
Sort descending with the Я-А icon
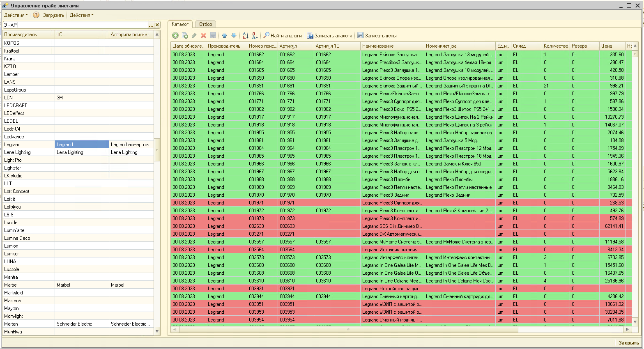point(255,36)
